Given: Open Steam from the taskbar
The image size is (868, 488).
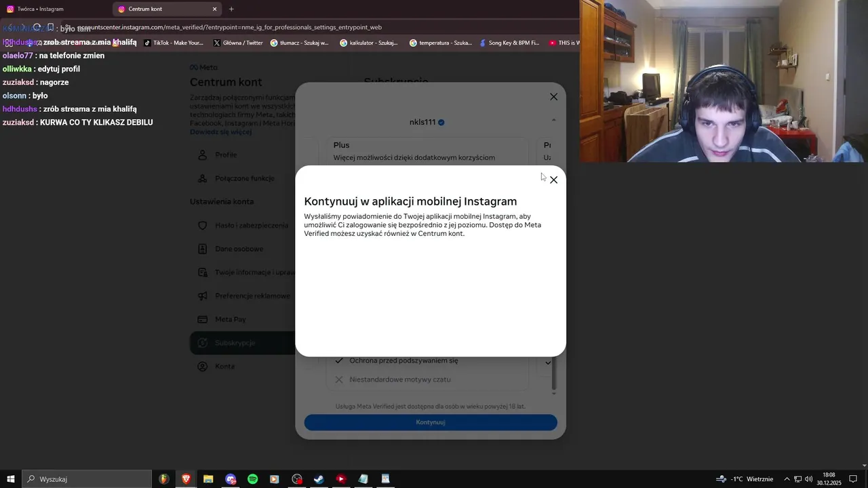Looking at the screenshot, I should (319, 479).
